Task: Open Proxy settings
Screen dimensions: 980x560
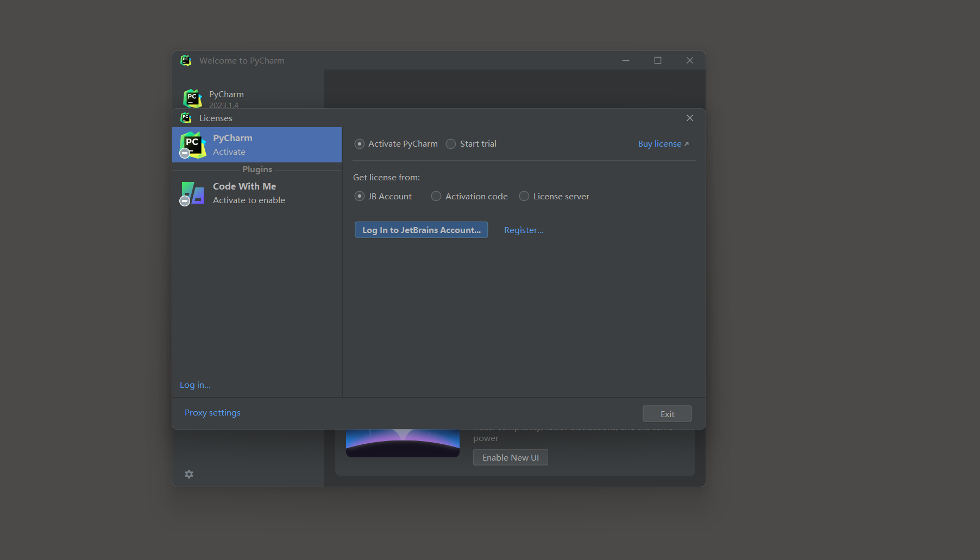Action: point(212,413)
